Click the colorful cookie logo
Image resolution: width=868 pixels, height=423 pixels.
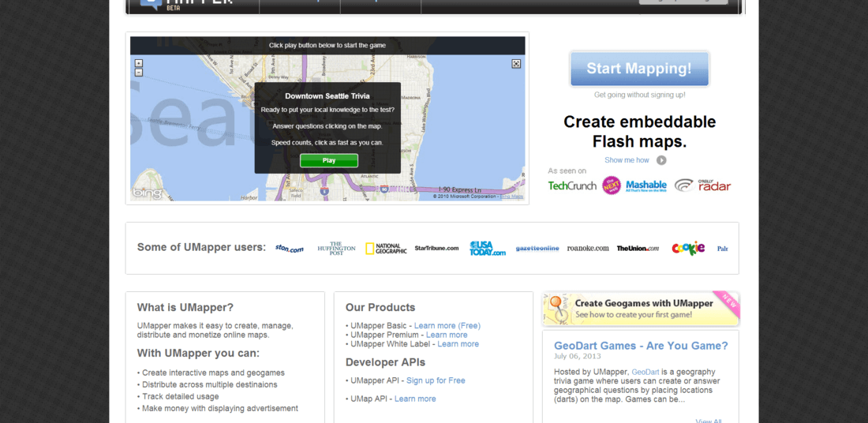tap(688, 248)
